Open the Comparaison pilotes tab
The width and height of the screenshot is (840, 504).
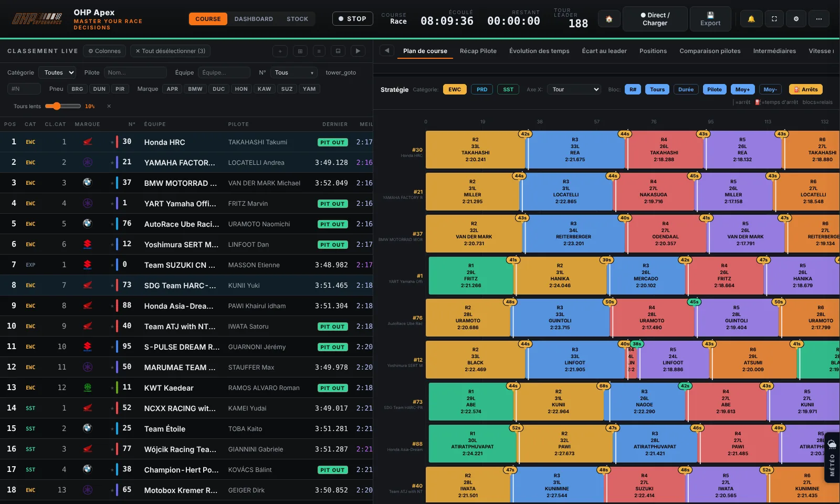click(x=710, y=51)
